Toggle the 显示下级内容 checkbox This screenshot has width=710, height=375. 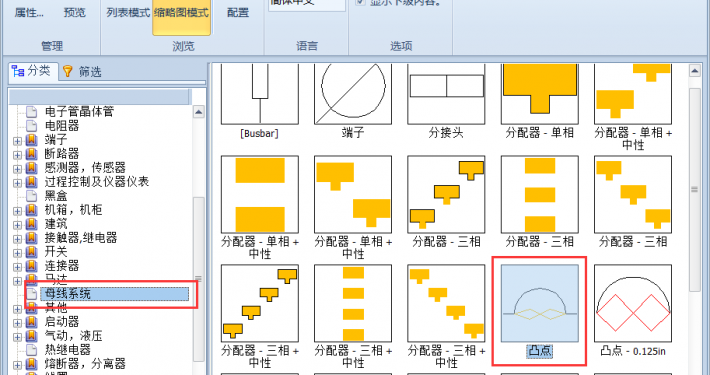click(360, 2)
